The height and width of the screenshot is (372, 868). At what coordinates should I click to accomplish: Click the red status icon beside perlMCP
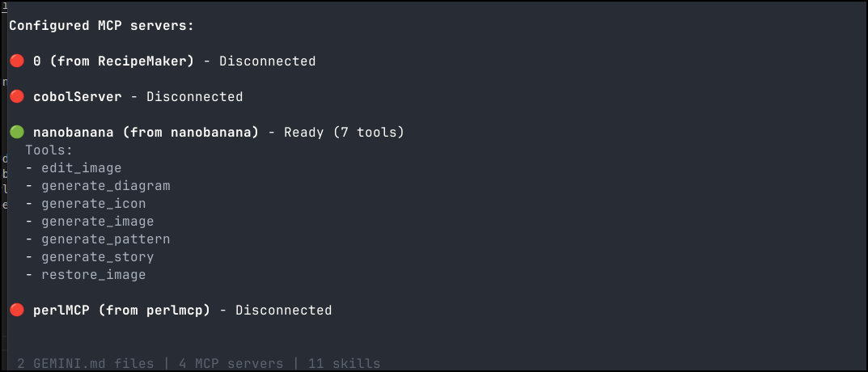pyautogui.click(x=17, y=311)
